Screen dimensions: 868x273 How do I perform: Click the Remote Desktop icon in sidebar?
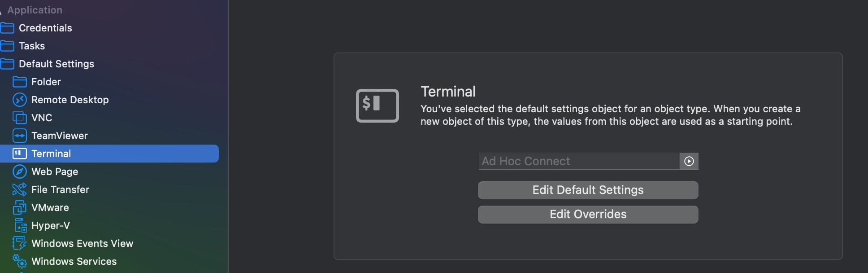pyautogui.click(x=20, y=100)
